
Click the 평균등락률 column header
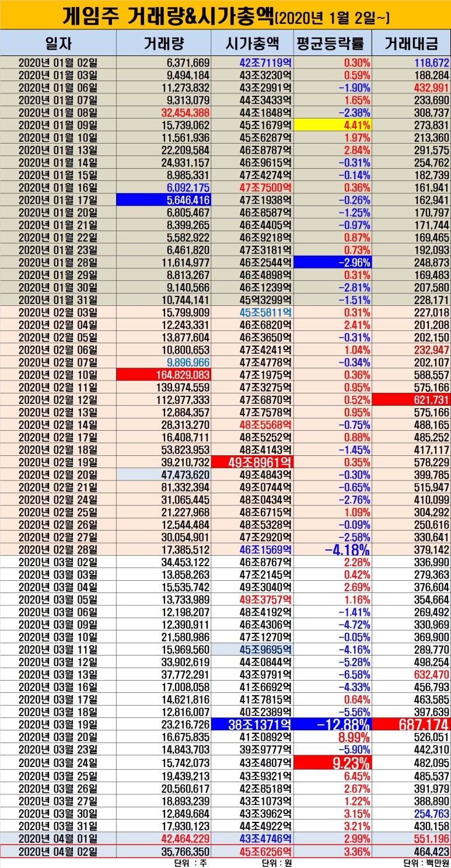(x=333, y=43)
